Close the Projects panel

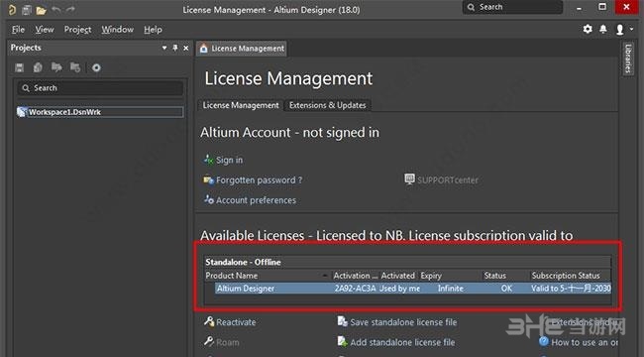pyautogui.click(x=186, y=48)
